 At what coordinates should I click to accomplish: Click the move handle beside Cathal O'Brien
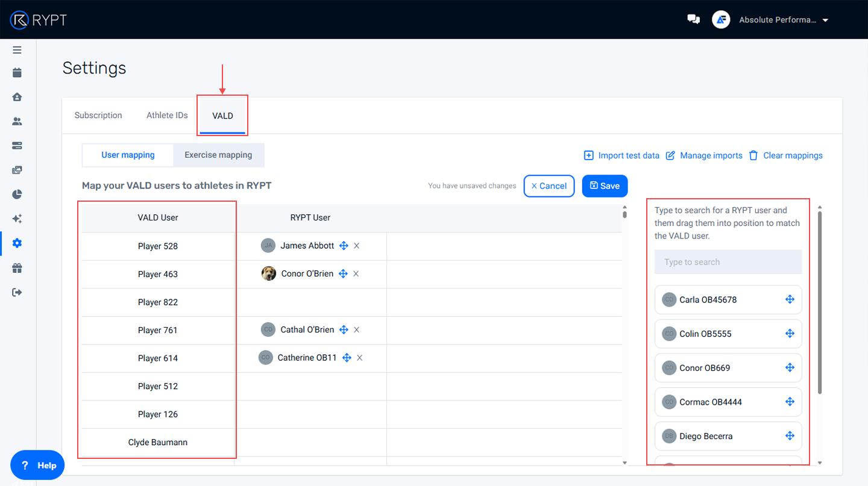click(x=344, y=329)
